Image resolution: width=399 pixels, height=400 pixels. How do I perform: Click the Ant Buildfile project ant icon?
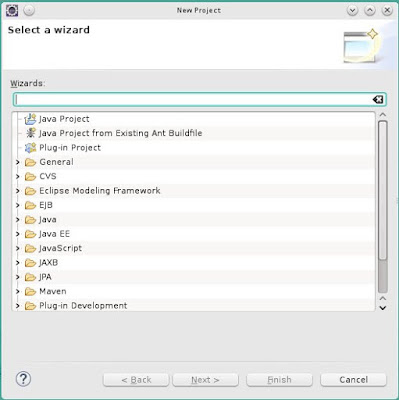tap(31, 133)
